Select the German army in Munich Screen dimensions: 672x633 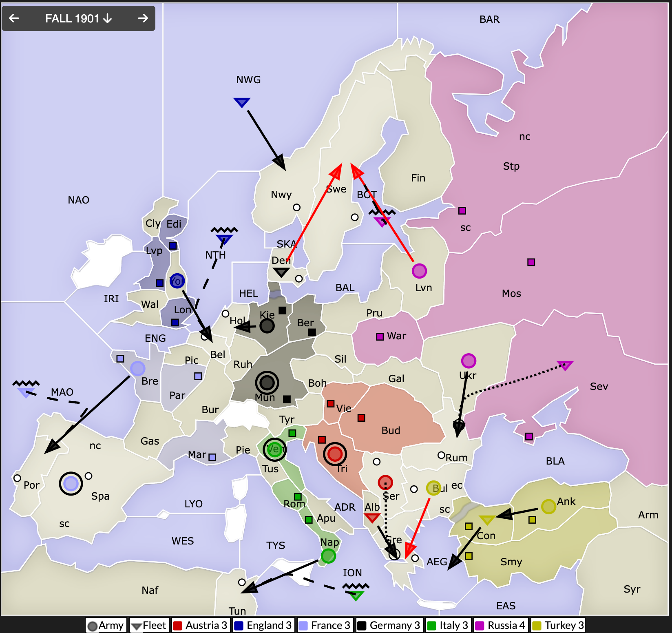tap(267, 383)
